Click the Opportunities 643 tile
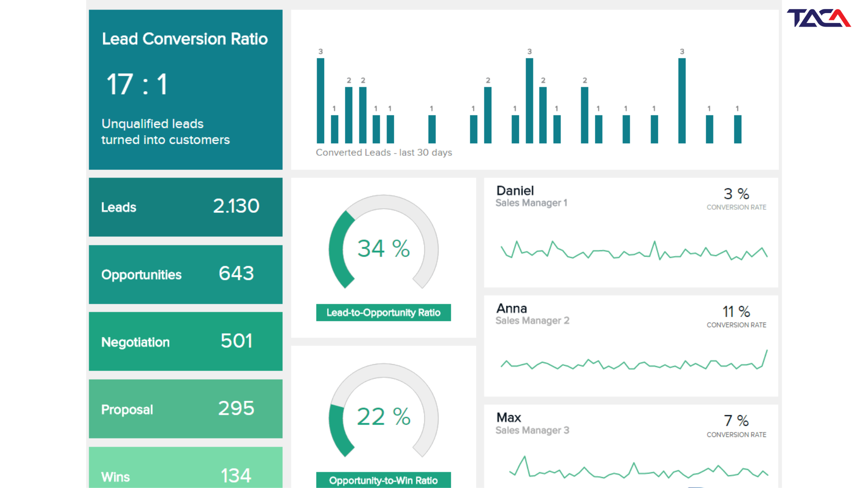The width and height of the screenshot is (868, 488). [185, 274]
